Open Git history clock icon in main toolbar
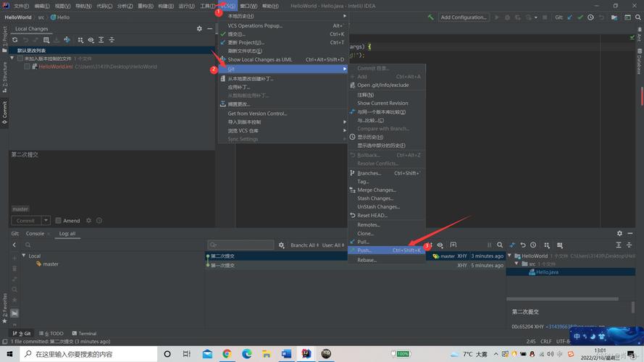Viewport: 644px width, 362px height. (590, 17)
